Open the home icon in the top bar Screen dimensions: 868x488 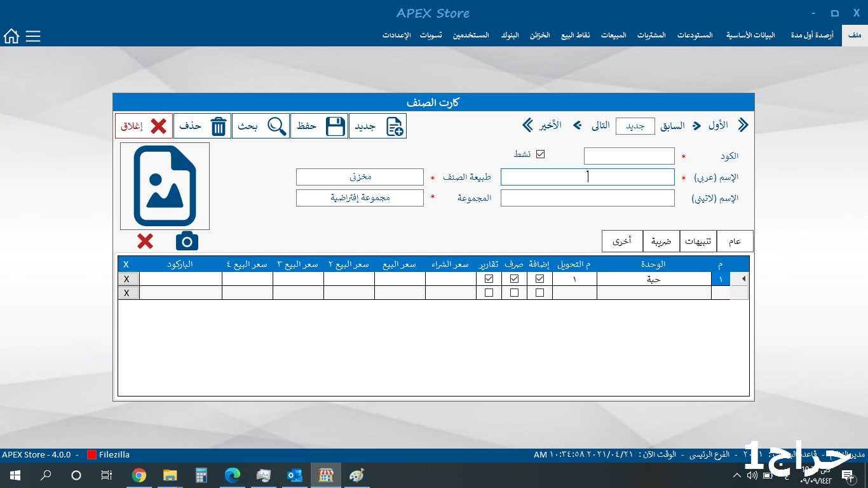11,36
